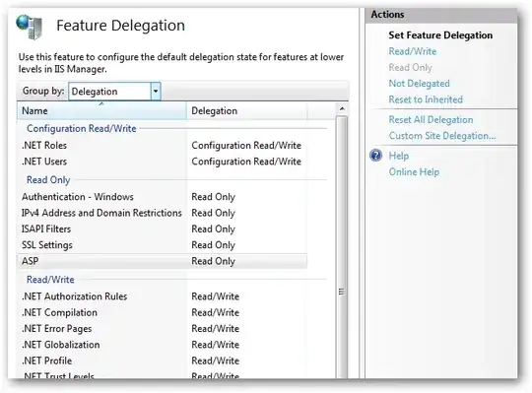Screen dimensions: 532x393
Task: Click the list's vertical scrollbar thumb
Action: [342, 247]
